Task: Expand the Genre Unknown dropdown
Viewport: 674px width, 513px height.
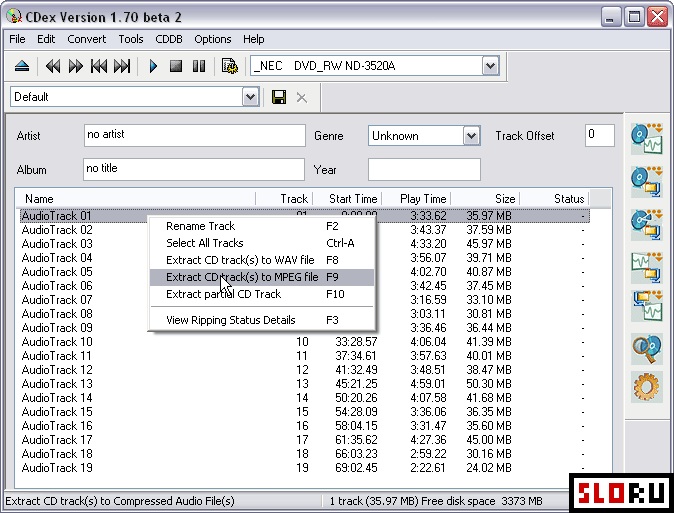Action: pos(472,136)
